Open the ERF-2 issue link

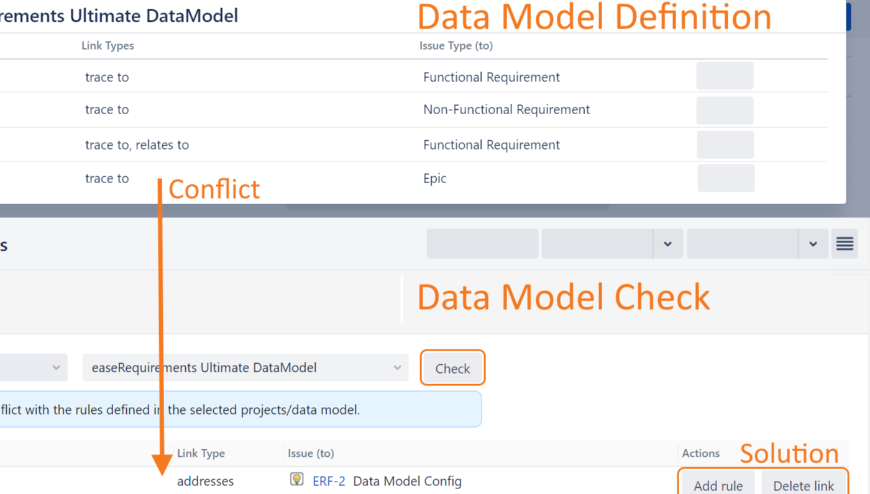tap(328, 481)
